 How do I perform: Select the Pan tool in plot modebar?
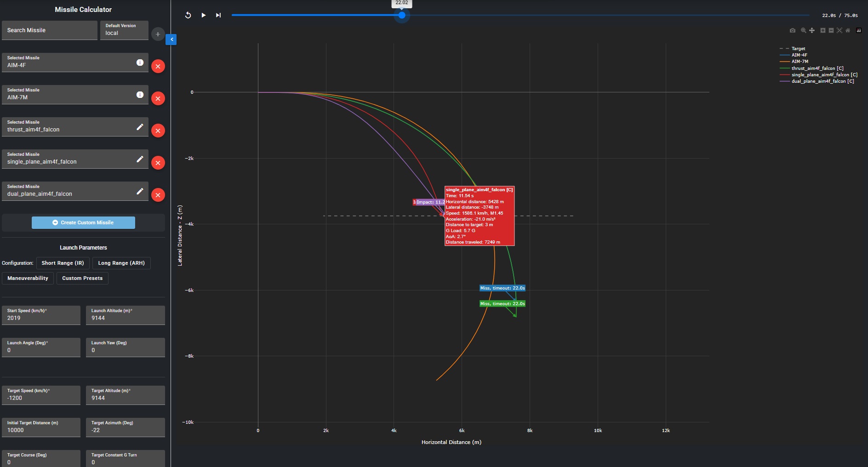[812, 30]
